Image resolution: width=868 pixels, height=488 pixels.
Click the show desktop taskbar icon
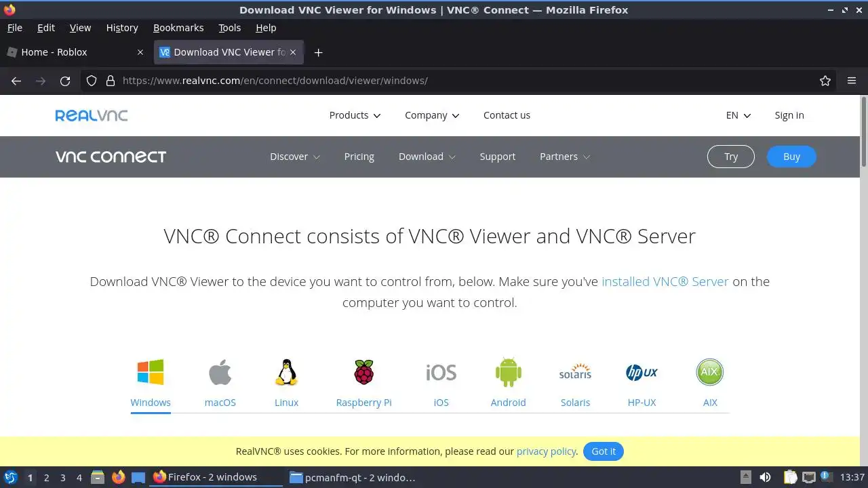pos(138,477)
